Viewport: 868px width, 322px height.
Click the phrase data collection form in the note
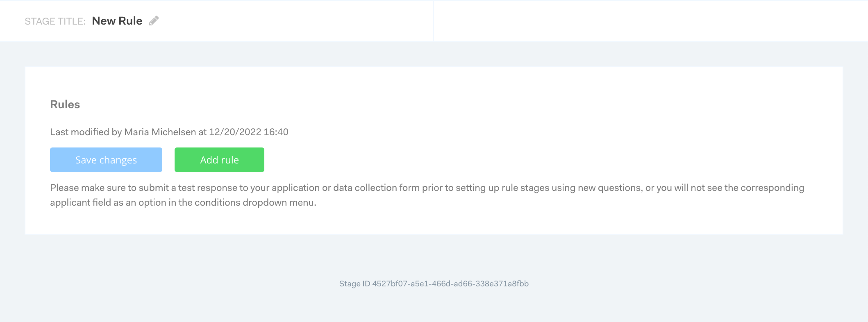tap(377, 188)
